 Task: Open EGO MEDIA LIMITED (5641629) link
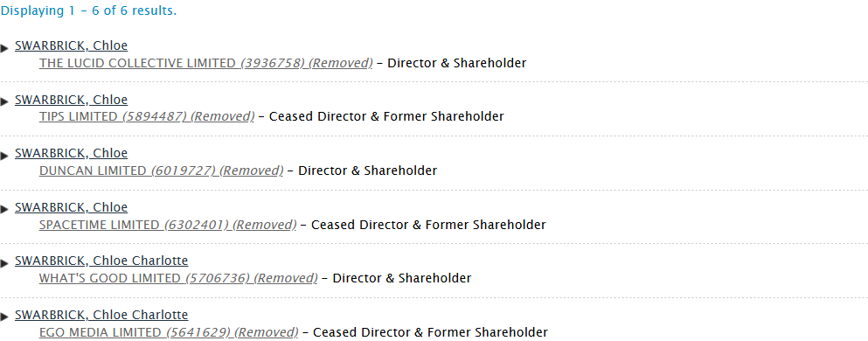[169, 332]
